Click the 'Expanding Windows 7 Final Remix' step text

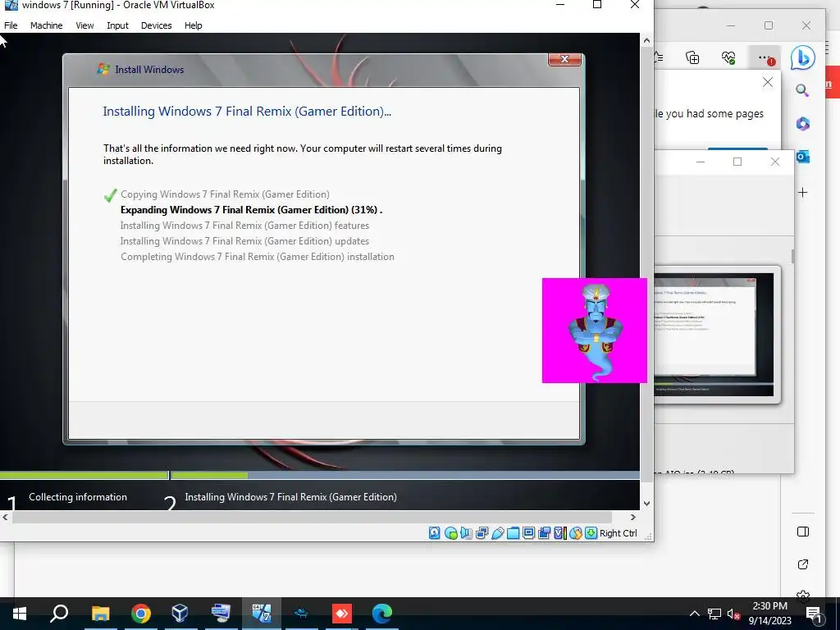pos(251,210)
